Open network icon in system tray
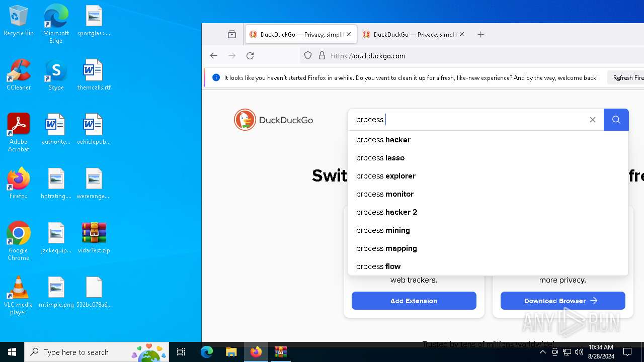 click(567, 352)
